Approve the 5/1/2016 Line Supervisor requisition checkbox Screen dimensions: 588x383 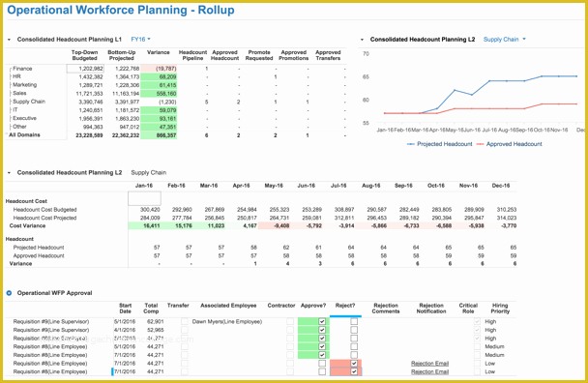click(x=322, y=321)
